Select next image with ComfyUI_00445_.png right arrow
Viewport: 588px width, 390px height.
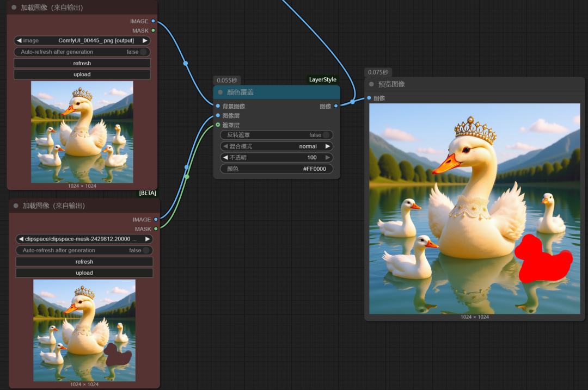coord(145,40)
